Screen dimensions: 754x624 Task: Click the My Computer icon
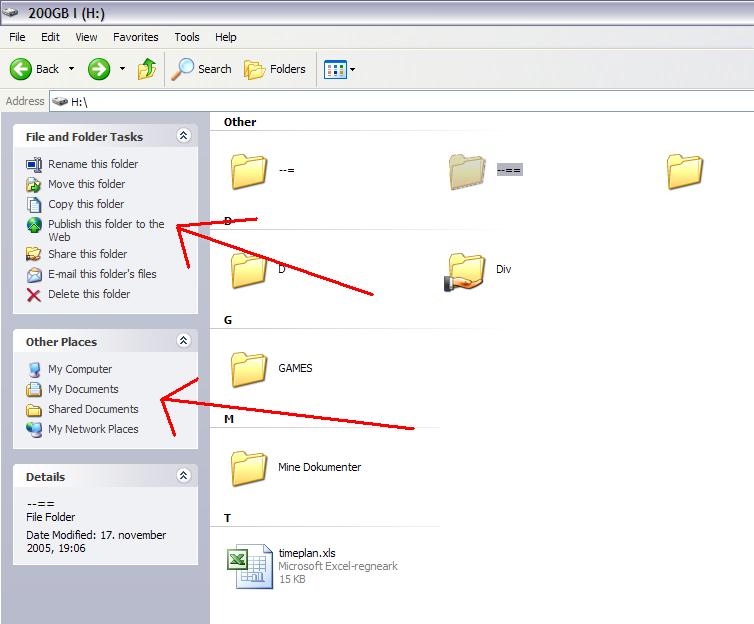point(34,370)
